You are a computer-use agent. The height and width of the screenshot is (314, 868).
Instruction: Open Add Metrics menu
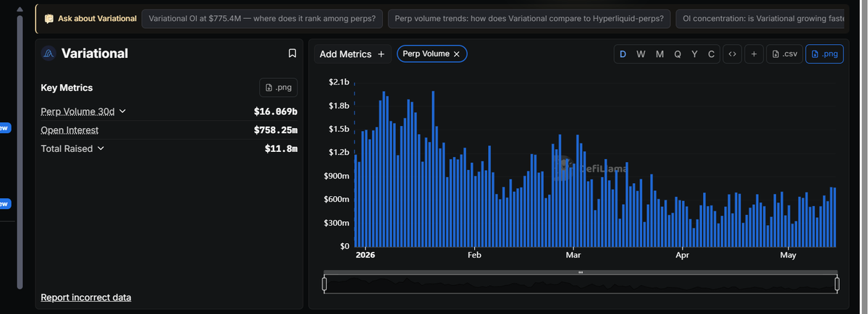point(353,54)
